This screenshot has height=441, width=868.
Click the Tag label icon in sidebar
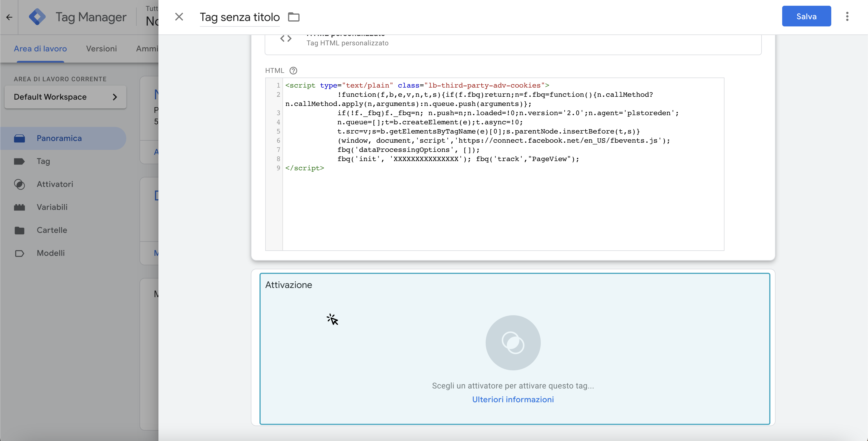19,161
